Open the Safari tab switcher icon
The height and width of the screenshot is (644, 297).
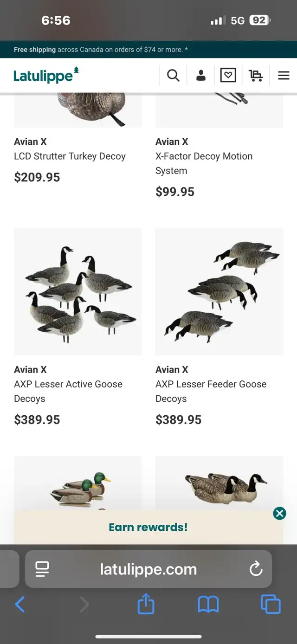click(270, 605)
